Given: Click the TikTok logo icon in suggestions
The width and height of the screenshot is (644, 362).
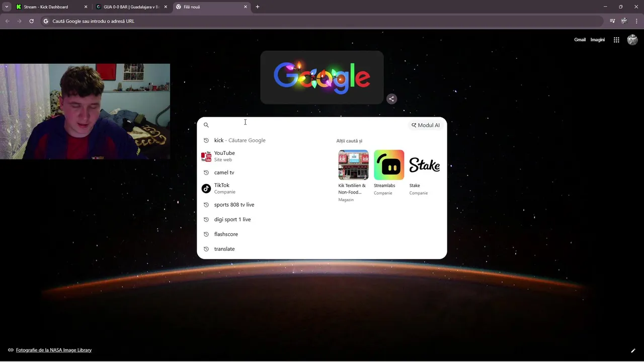Looking at the screenshot, I should coord(206,189).
